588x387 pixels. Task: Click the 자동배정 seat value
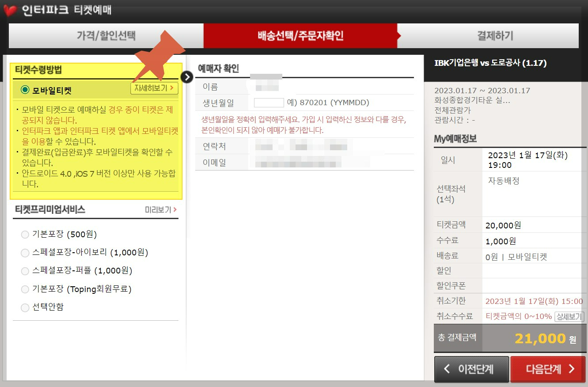503,181
